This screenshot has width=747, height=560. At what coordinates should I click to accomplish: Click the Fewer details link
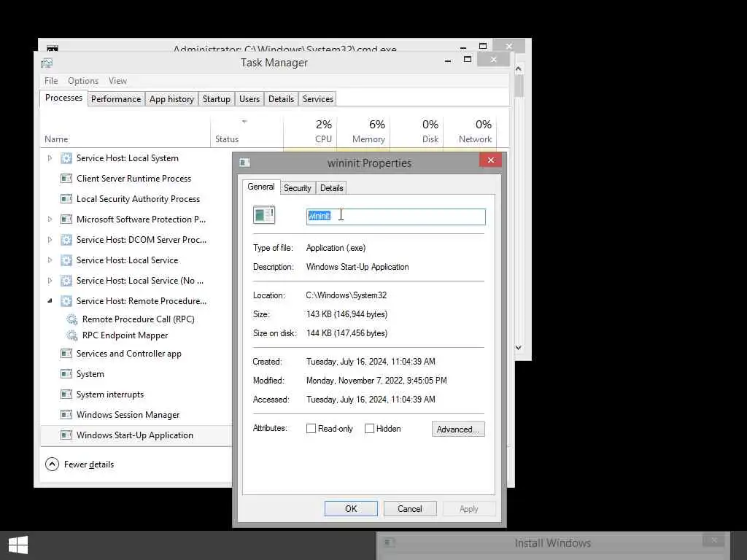tap(89, 464)
